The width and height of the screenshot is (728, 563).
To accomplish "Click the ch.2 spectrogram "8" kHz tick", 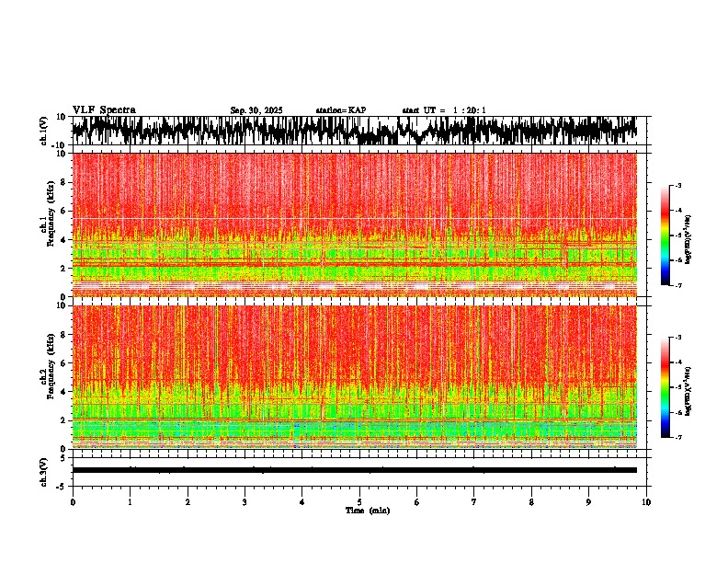I will tap(63, 335).
